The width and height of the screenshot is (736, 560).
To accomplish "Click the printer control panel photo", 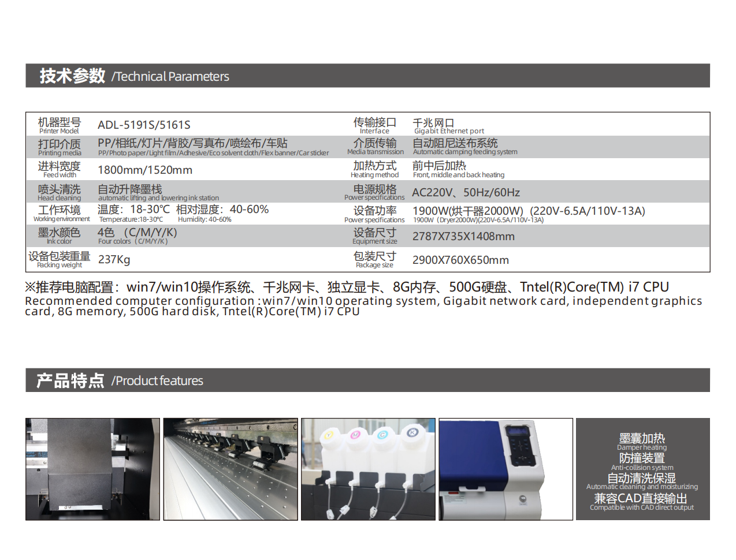I will pyautogui.click(x=505, y=469).
